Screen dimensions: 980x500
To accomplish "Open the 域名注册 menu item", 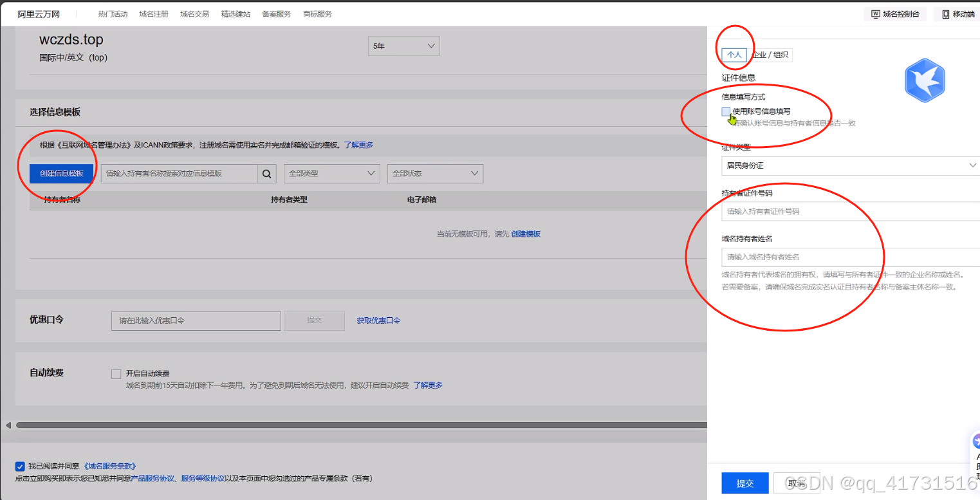I will tap(154, 14).
